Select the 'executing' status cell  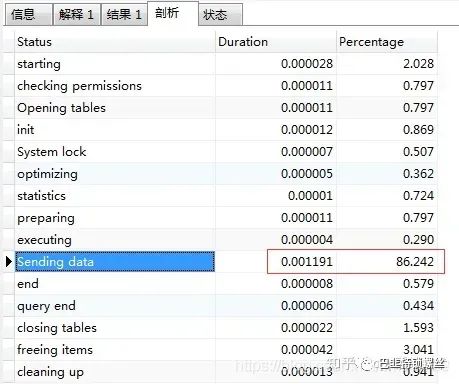pyautogui.click(x=115, y=240)
